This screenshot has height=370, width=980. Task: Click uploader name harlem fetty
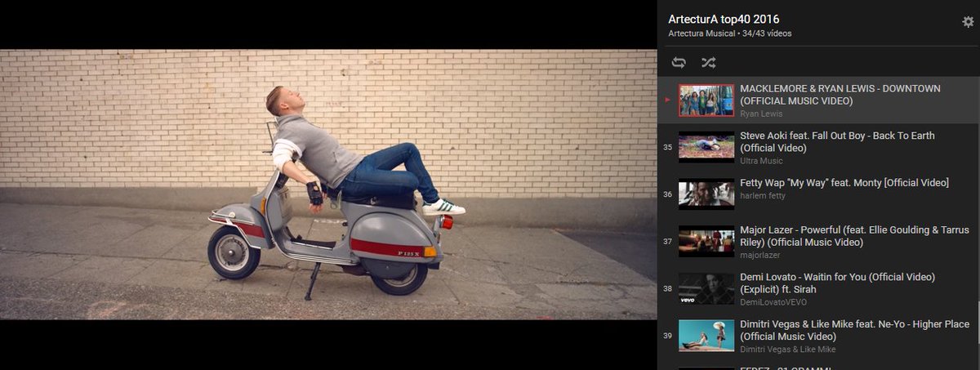(x=764, y=196)
